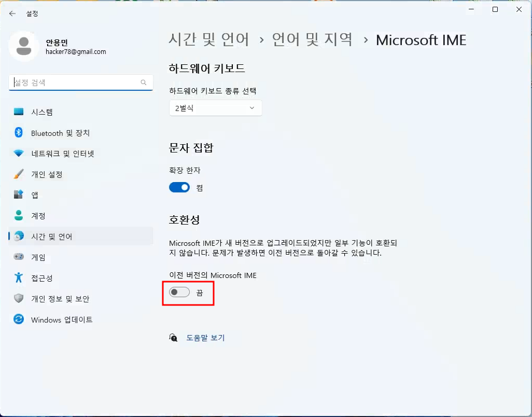This screenshot has height=417, width=532.
Task: Open Bluetooth 및 장치 settings
Action: [81, 133]
